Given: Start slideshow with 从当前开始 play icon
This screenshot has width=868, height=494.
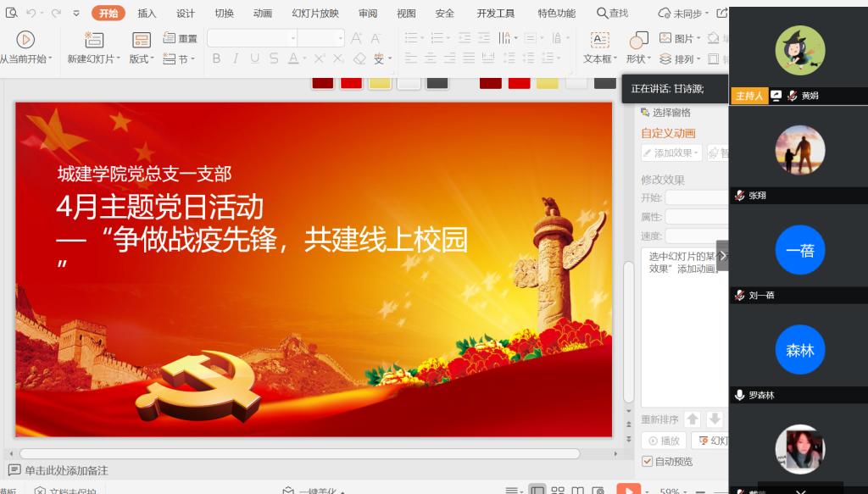Looking at the screenshot, I should (x=25, y=40).
